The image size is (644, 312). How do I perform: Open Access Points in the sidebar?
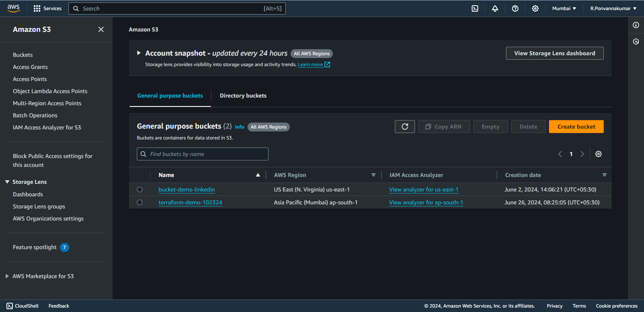click(30, 79)
